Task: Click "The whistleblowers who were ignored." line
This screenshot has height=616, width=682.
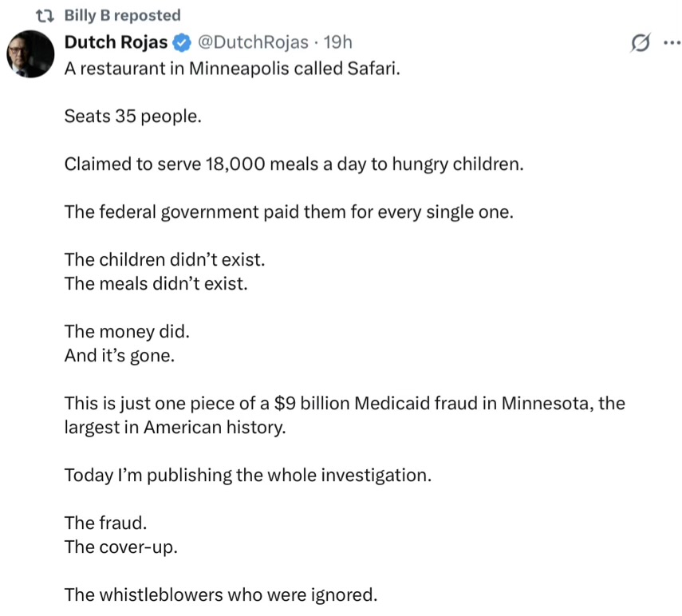Action: coord(220,594)
